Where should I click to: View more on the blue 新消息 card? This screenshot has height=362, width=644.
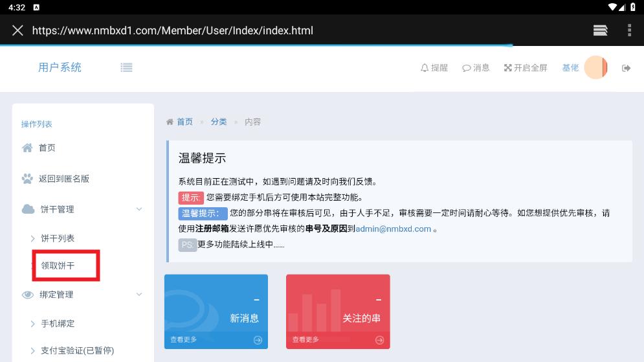(183, 339)
